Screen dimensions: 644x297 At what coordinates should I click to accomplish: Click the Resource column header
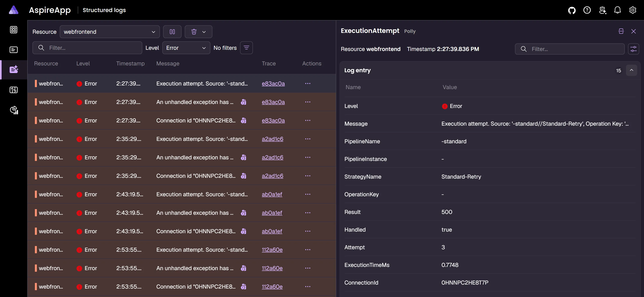coord(46,64)
